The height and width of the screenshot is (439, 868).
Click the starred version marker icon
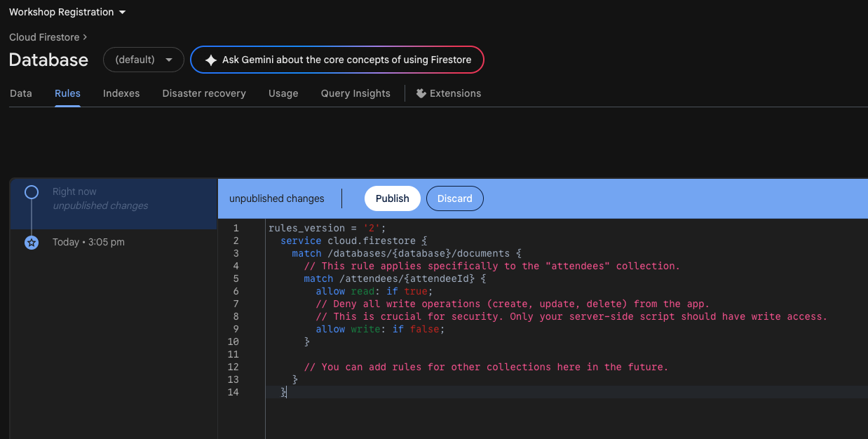32,243
